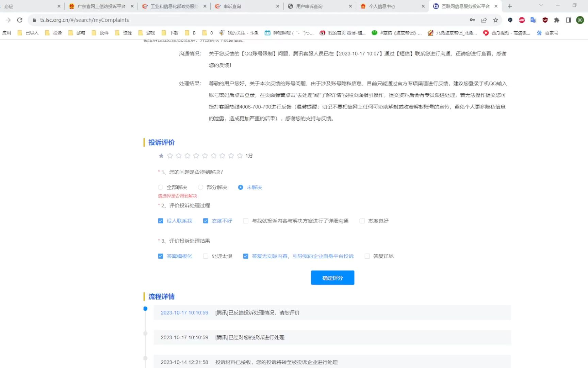Open the green profile avatar
Viewport: 588px width, 368px height.
point(580,20)
